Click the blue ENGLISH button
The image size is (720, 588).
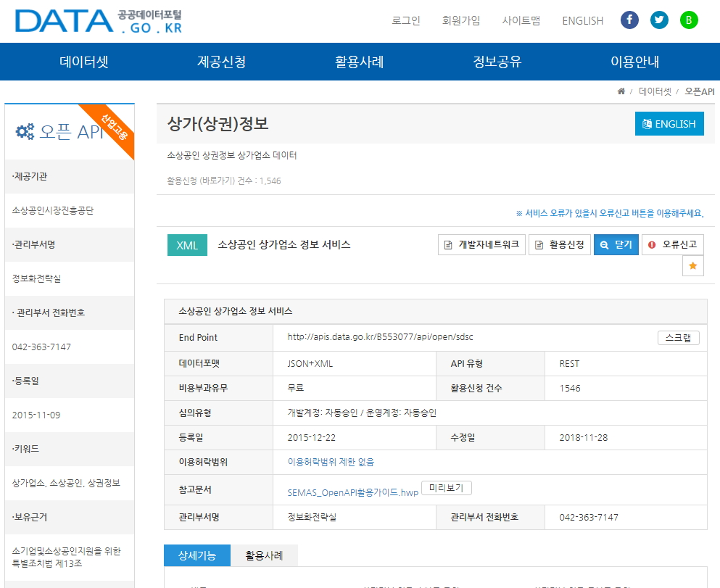tap(669, 123)
